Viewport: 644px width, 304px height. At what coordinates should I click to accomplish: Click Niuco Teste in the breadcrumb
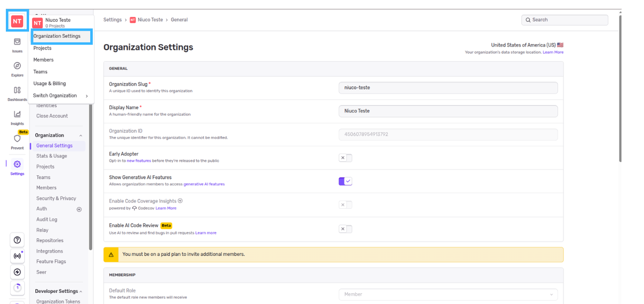tap(150, 20)
